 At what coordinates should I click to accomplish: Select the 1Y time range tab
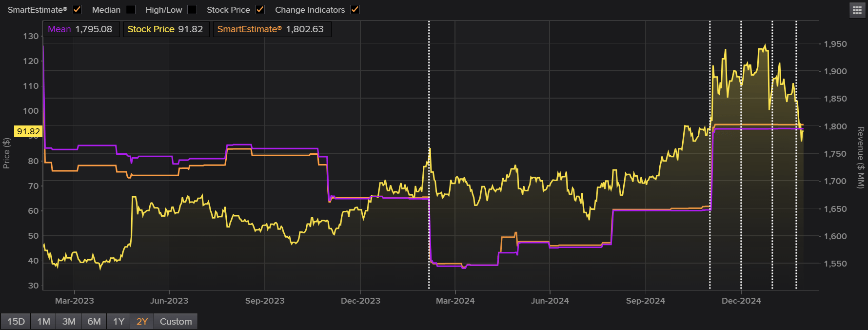(x=118, y=321)
